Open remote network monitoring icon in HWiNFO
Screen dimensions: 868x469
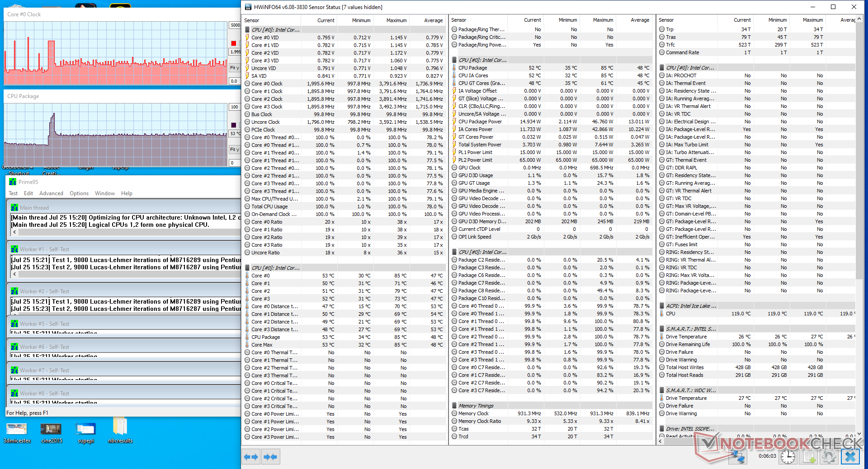(738, 457)
